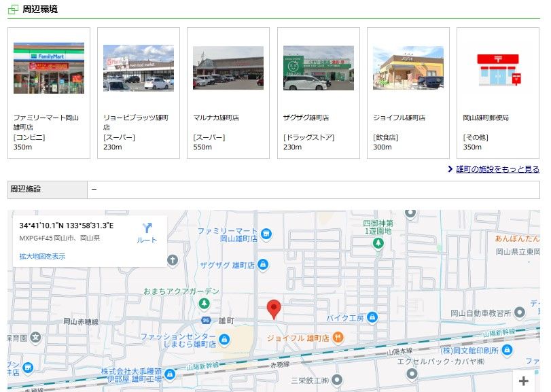Click the map coordinates 34°41'10.1"N text
Viewport: 551px width, 392px height.
67,226
